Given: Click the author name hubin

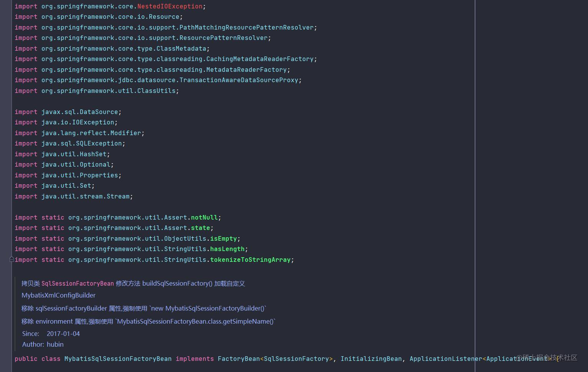Looking at the screenshot, I should [55, 345].
